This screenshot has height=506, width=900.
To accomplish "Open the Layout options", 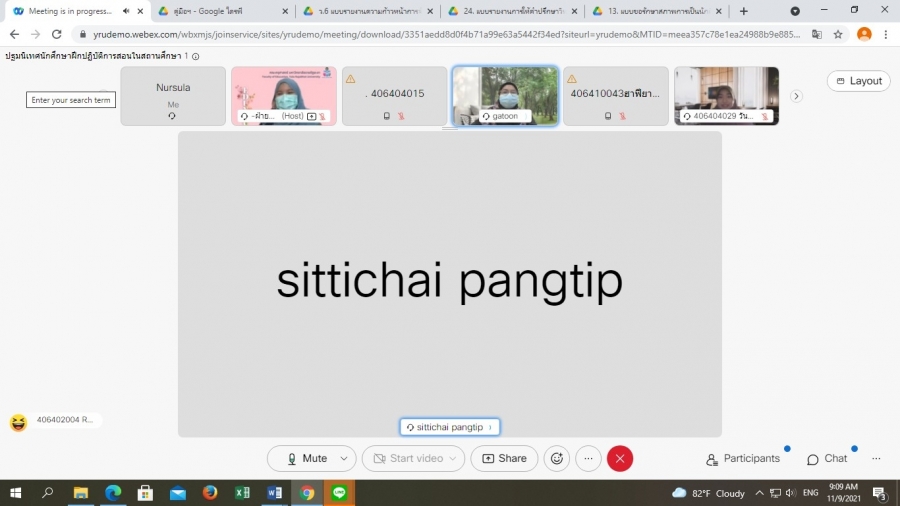I will pos(859,81).
